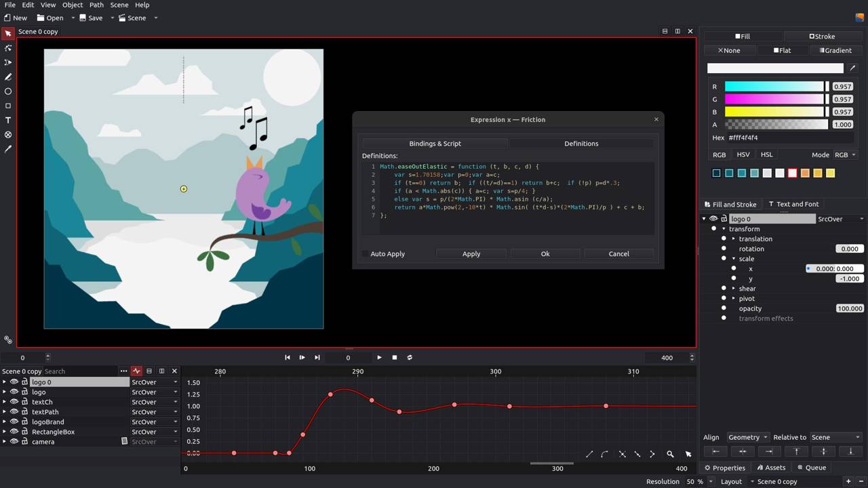Viewport: 868px width, 488px height.
Task: Open the Relative to Scene dropdown
Action: click(x=835, y=437)
